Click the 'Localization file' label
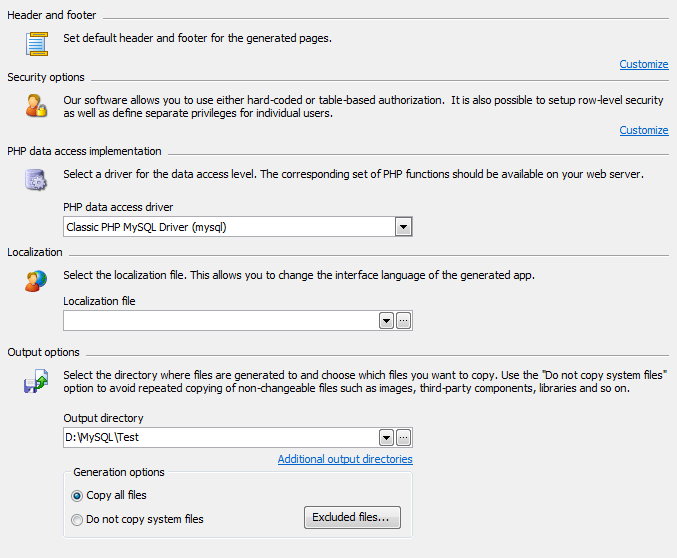 click(99, 301)
